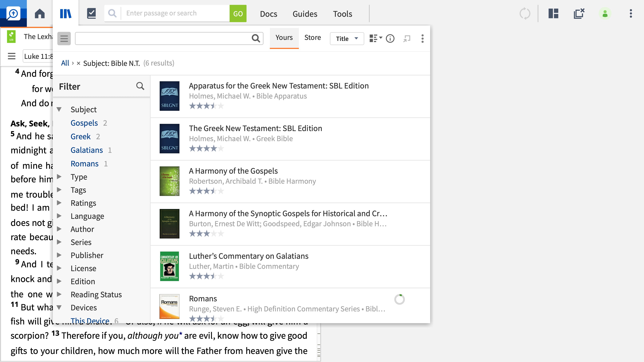
Task: Filter by Greek subject
Action: pyautogui.click(x=80, y=136)
